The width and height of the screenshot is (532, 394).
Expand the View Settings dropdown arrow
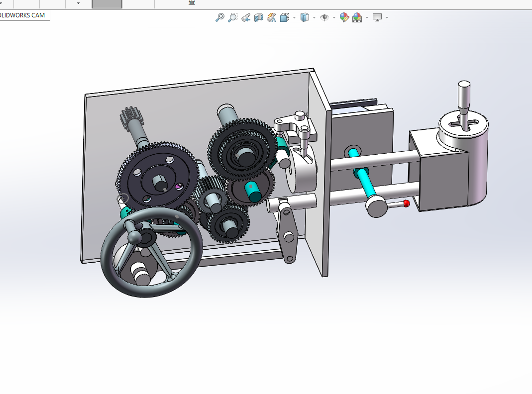pos(387,17)
